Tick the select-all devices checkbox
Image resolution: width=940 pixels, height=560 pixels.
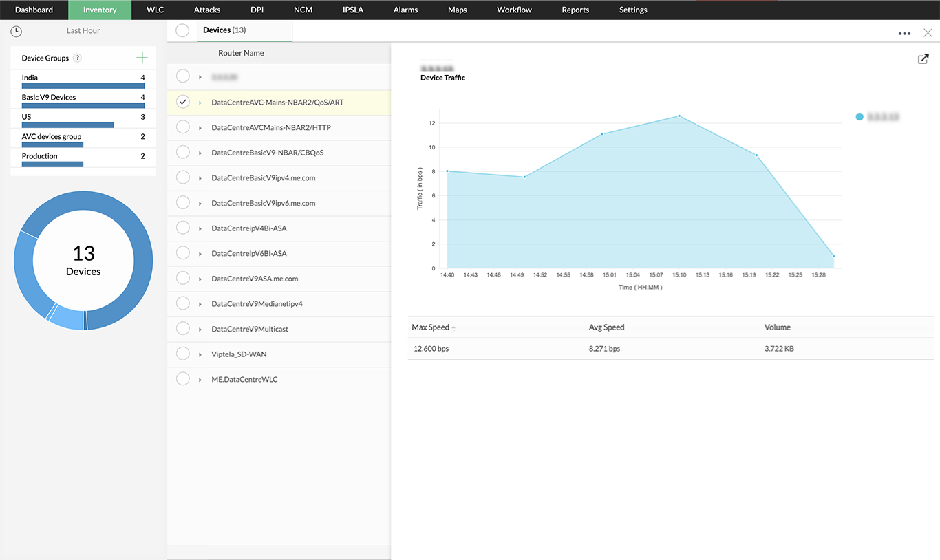point(182,30)
